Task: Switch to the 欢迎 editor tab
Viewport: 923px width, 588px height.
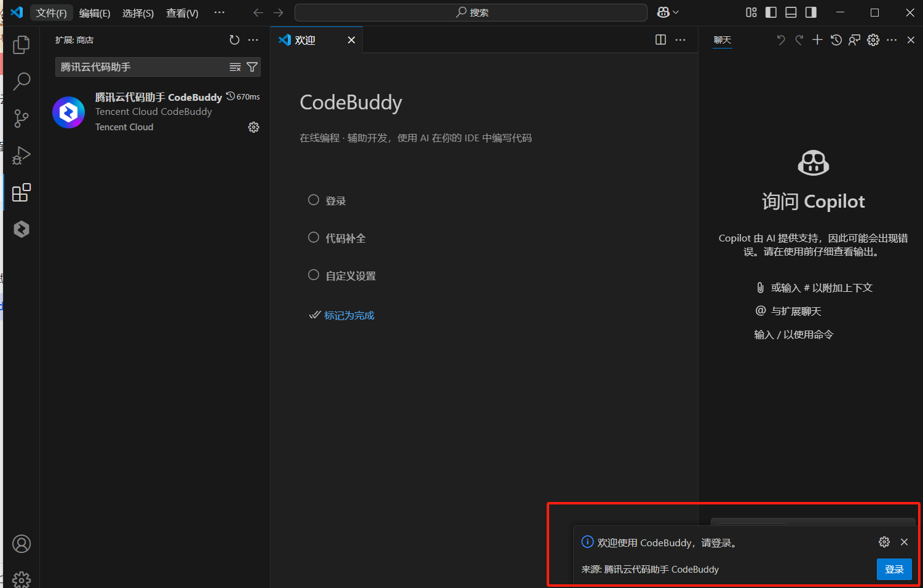Action: coord(316,40)
